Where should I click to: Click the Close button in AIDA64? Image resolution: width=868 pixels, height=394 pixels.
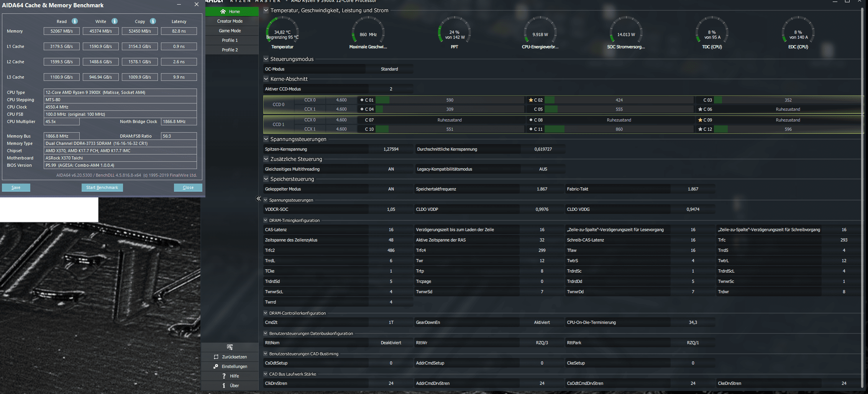coord(188,187)
